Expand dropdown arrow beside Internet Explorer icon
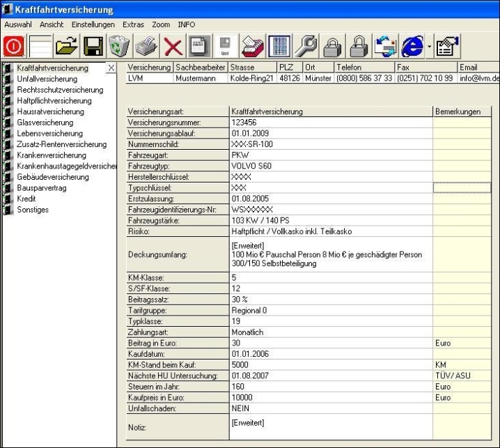 430,47
